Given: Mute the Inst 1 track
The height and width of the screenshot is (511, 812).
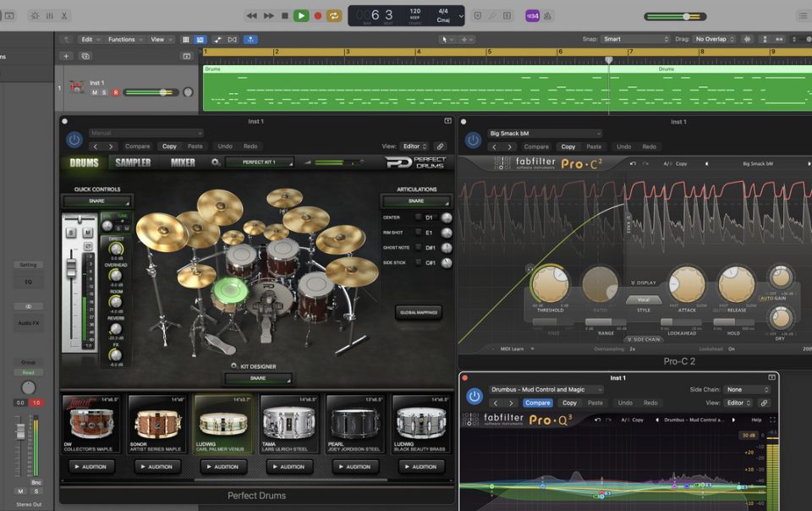Looking at the screenshot, I should (94, 92).
